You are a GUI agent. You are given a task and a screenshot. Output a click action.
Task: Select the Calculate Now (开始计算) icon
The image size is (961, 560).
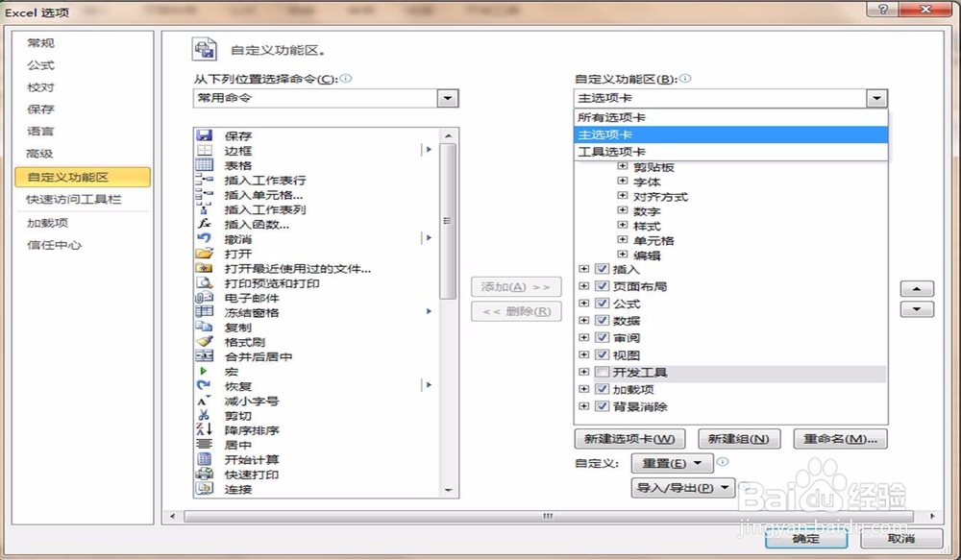point(204,459)
